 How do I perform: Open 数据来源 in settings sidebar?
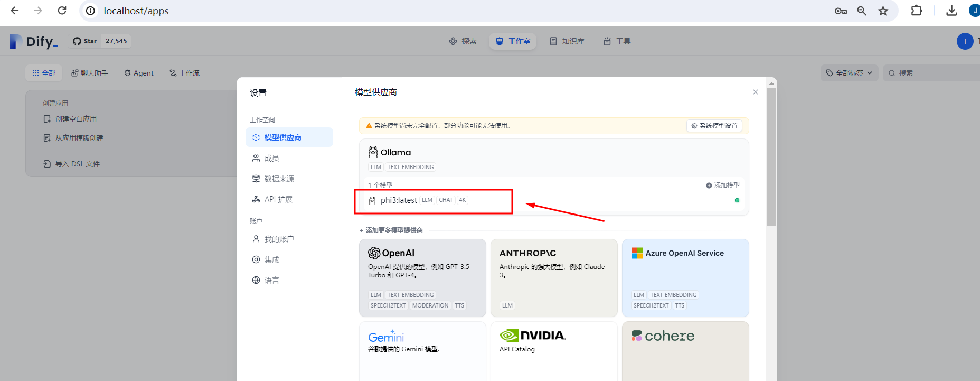click(x=289, y=179)
